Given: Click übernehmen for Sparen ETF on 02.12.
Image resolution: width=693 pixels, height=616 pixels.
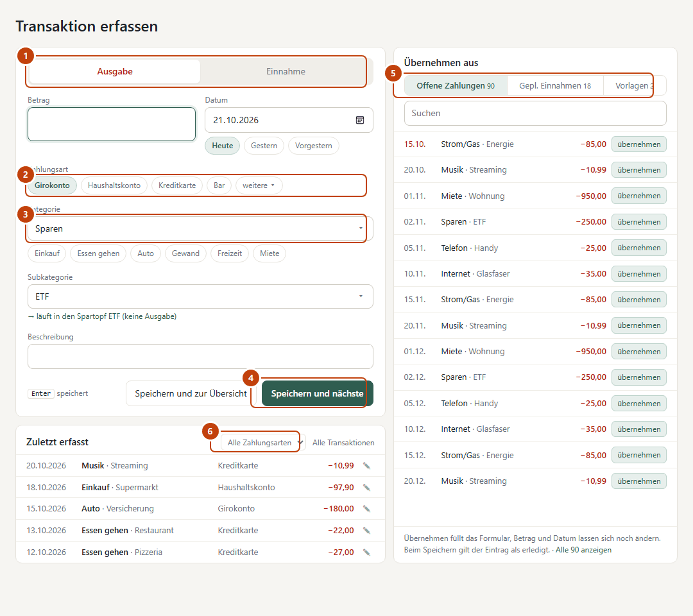Looking at the screenshot, I should coord(638,377).
